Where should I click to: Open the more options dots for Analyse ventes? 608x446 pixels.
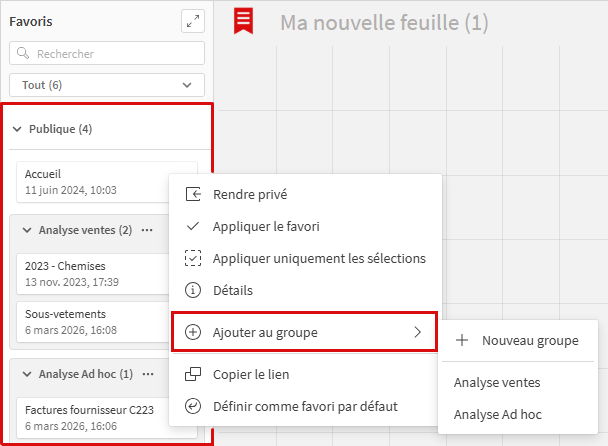coord(147,230)
